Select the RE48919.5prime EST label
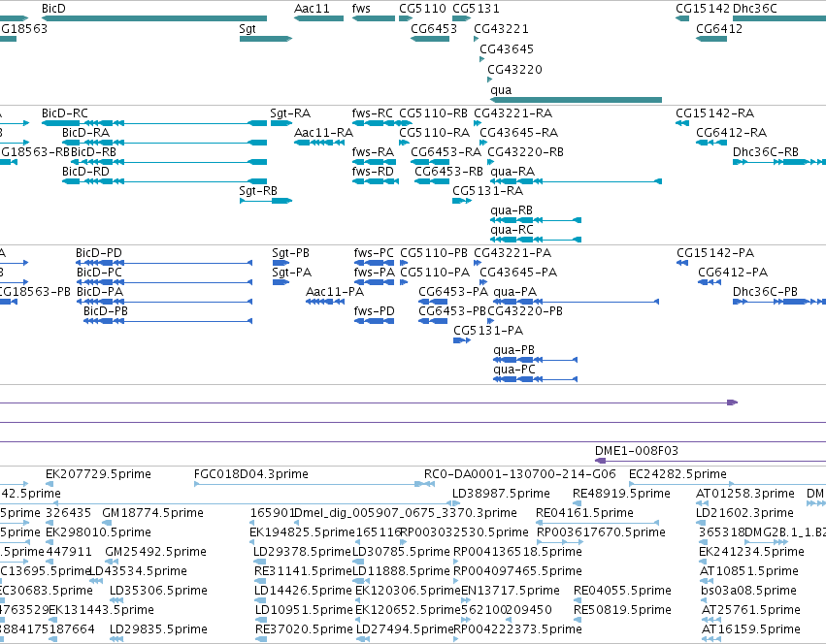This screenshot has height=644, width=826. 621,494
